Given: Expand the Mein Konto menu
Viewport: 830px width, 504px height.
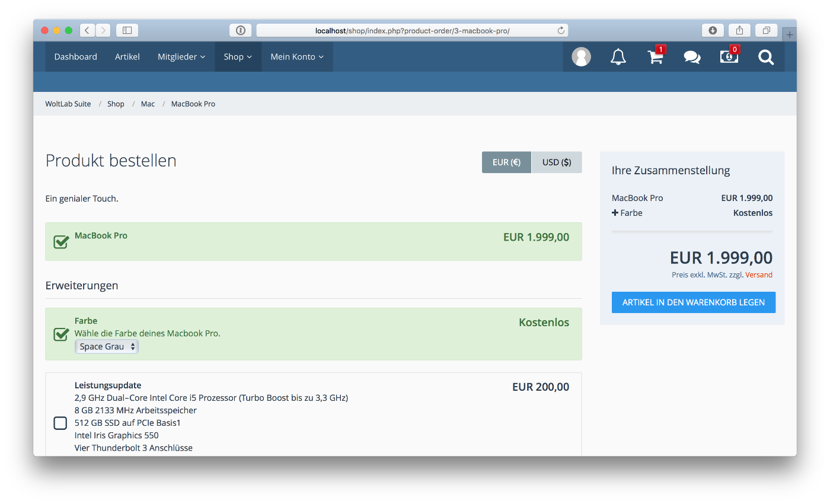Looking at the screenshot, I should click(x=297, y=57).
